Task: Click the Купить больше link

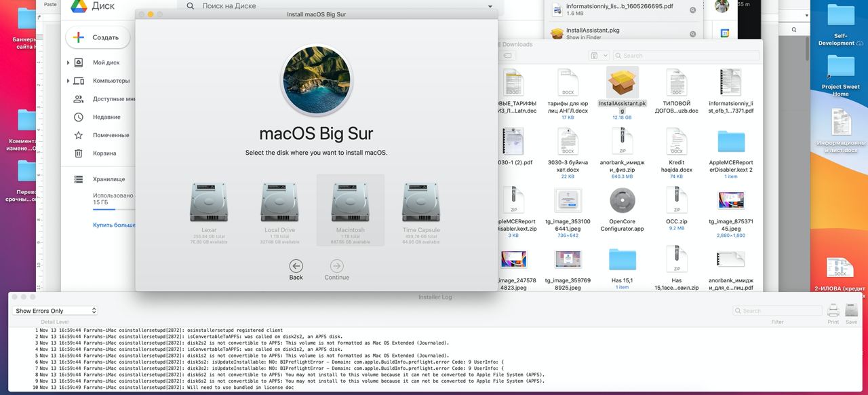Action: [114, 225]
